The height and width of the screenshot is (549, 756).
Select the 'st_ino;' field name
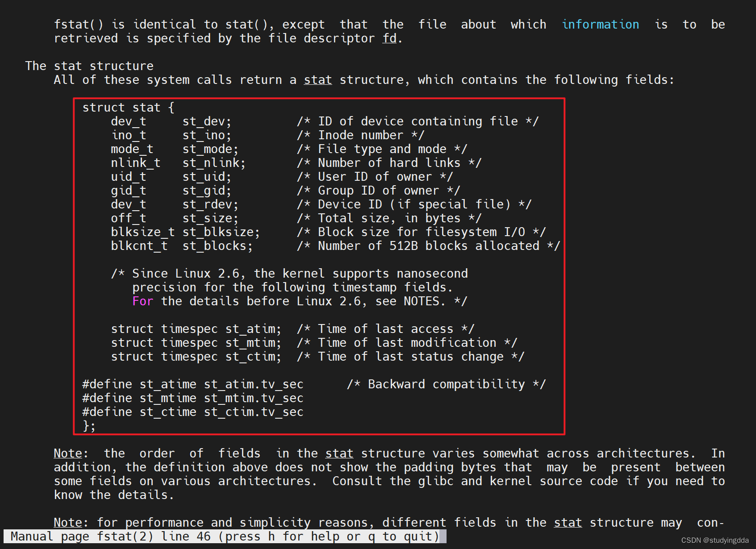tap(207, 135)
